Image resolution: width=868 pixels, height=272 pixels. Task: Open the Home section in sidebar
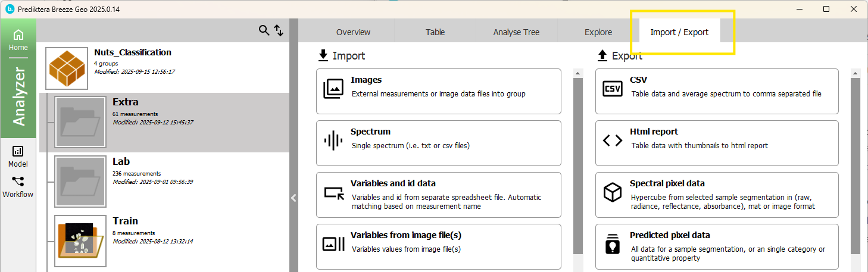[x=18, y=39]
